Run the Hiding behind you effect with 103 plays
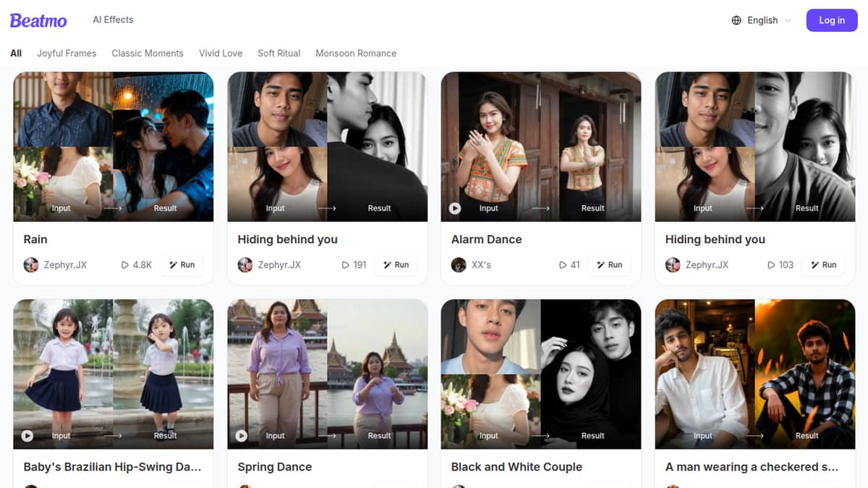 coord(823,265)
